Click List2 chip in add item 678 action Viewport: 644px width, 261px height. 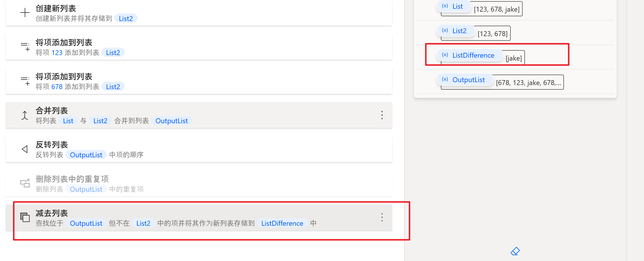point(113,87)
